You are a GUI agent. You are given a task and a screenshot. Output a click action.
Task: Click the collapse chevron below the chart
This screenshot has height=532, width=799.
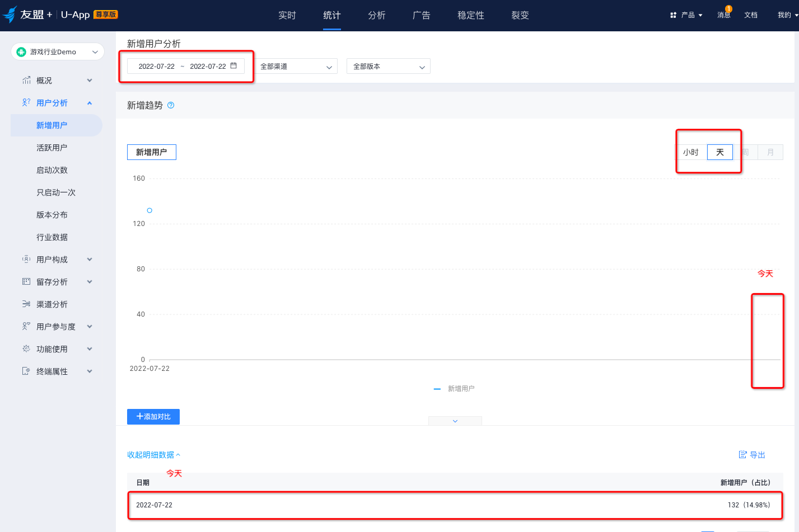click(455, 421)
